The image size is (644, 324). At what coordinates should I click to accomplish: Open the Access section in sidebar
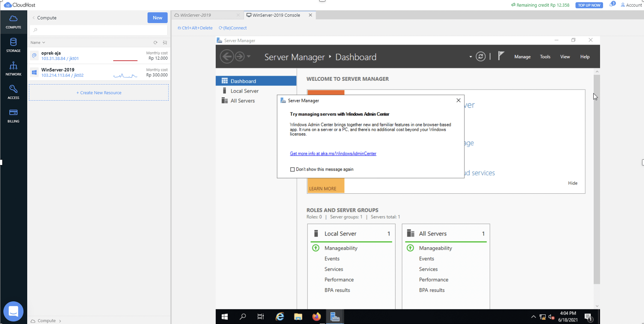pos(13,92)
